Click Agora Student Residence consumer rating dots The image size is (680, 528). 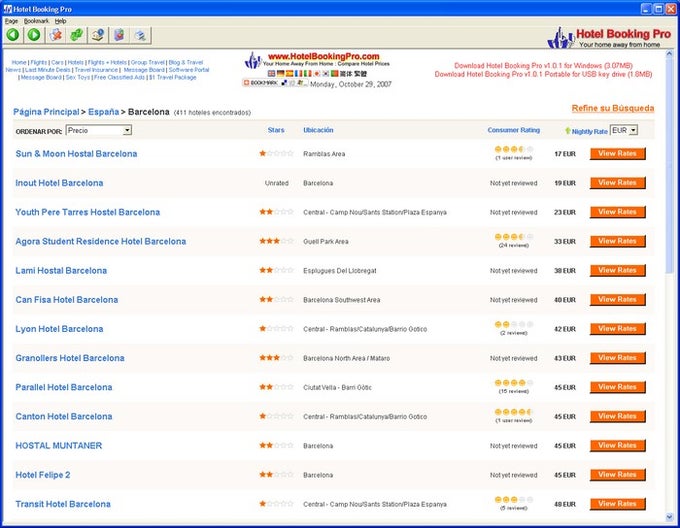pyautogui.click(x=514, y=237)
